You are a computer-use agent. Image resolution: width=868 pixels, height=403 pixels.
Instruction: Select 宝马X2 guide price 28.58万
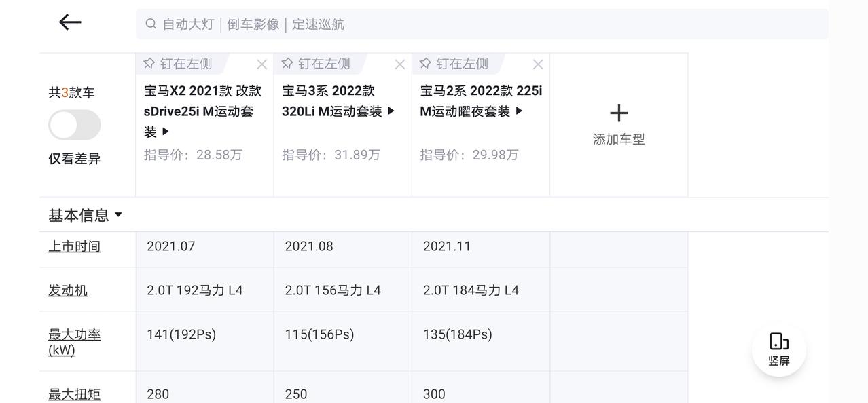(193, 155)
